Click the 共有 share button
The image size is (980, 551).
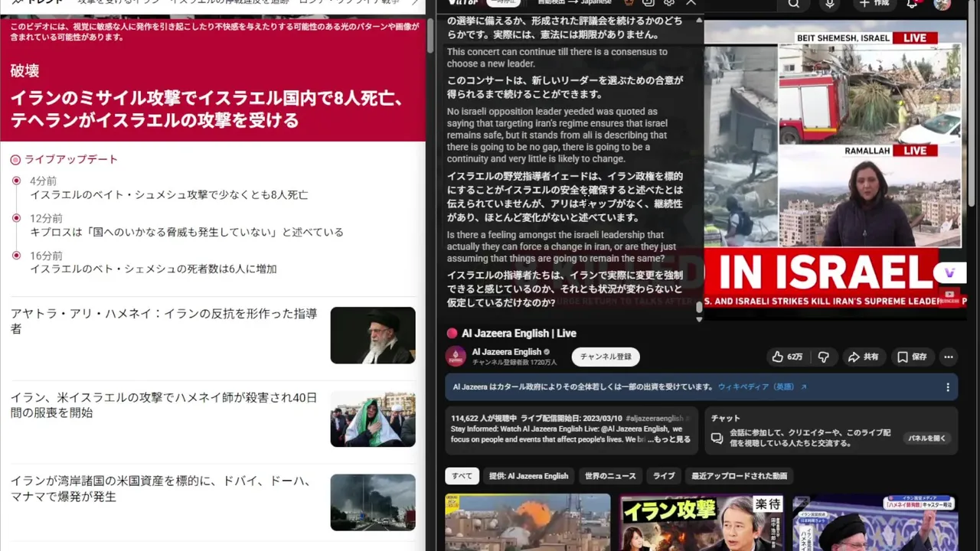pos(863,357)
